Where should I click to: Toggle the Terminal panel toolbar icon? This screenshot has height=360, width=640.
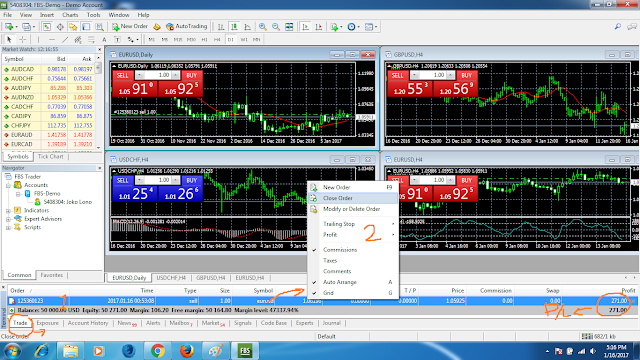click(x=86, y=27)
